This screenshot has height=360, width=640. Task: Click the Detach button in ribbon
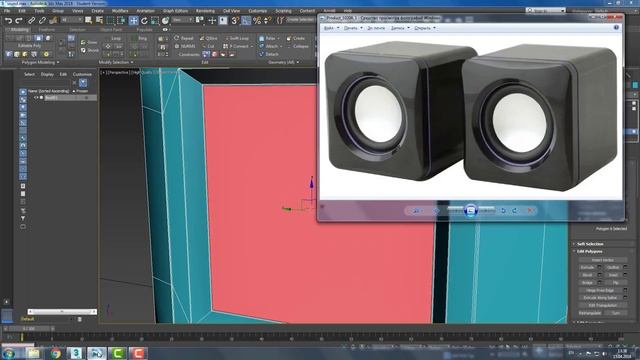tap(268, 54)
